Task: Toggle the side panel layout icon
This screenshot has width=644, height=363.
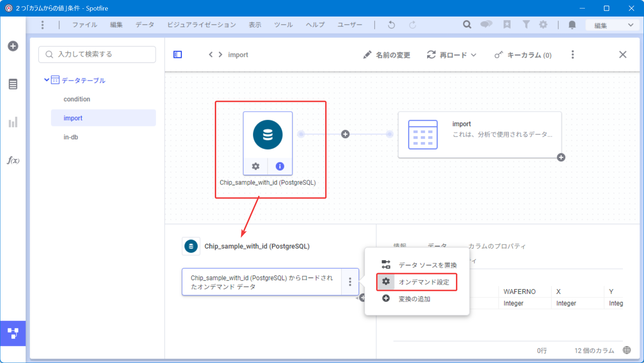Action: (x=178, y=54)
